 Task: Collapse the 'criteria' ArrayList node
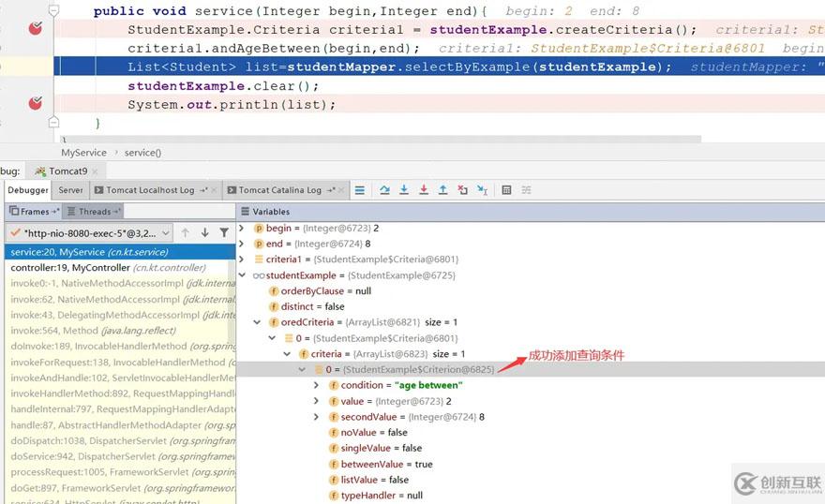pos(287,354)
